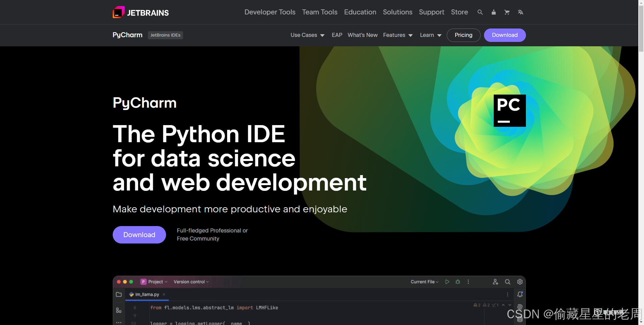
Task: Open the Project folder tool window icon
Action: coord(119,294)
